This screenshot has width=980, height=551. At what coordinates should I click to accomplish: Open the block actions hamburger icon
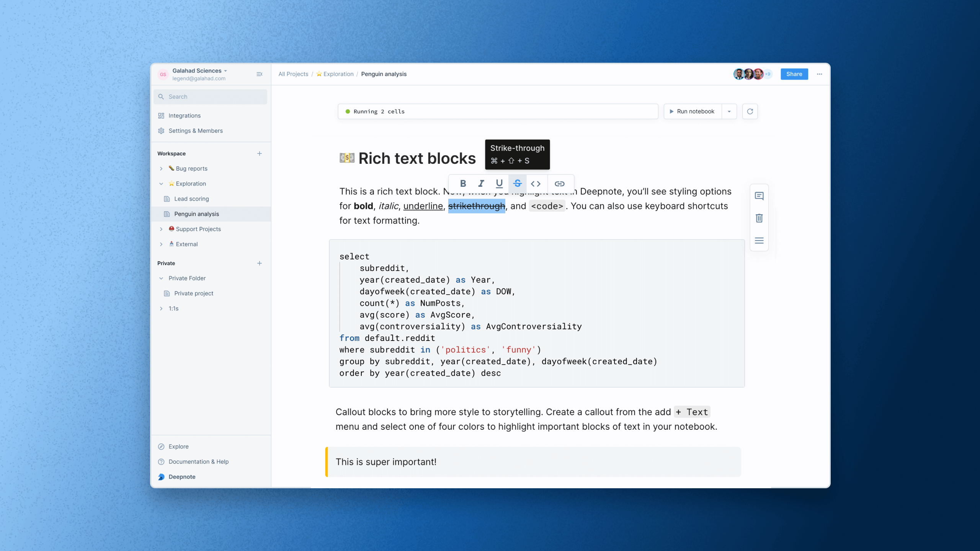[x=759, y=240]
